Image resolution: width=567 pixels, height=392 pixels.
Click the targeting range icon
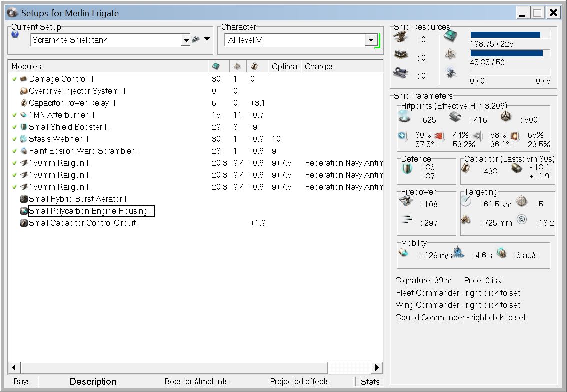point(466,201)
